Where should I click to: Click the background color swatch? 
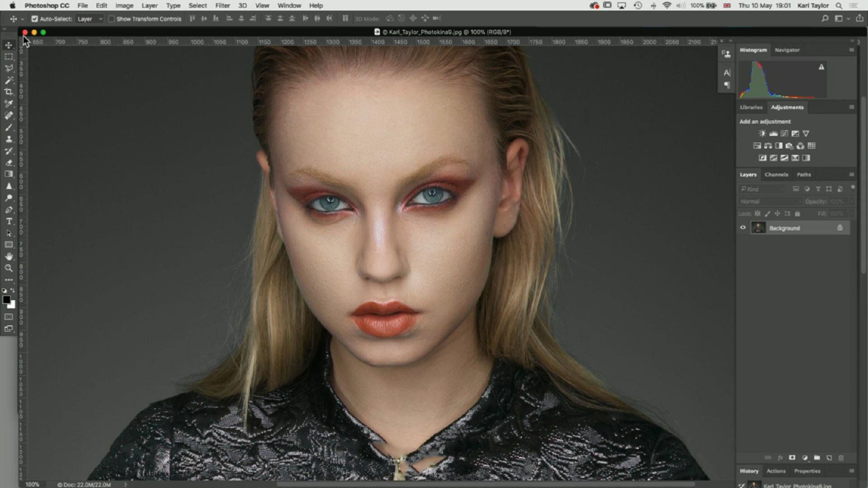tap(12, 305)
